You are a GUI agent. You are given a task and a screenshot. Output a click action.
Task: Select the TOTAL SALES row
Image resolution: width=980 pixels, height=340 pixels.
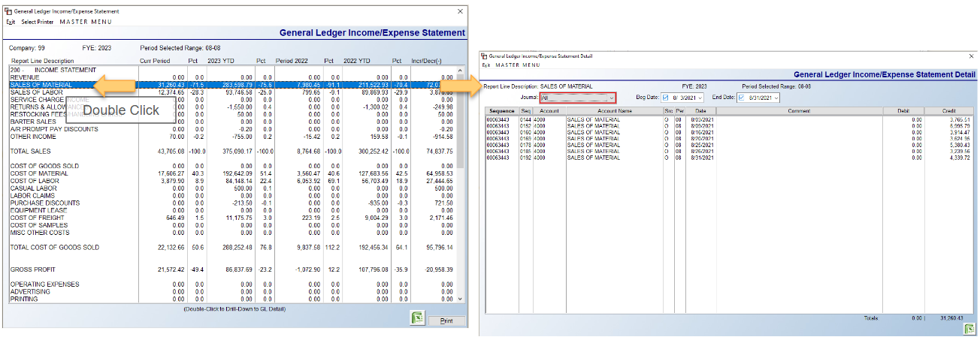pos(233,151)
